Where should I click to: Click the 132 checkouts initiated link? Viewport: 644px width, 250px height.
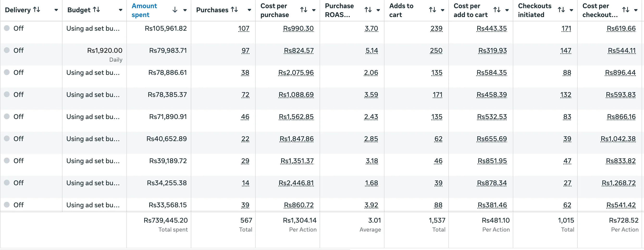566,95
